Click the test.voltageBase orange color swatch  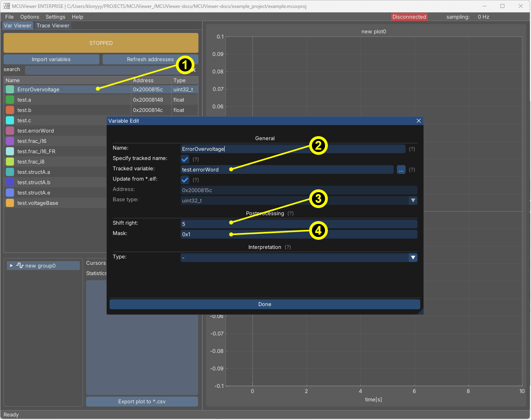coord(10,203)
